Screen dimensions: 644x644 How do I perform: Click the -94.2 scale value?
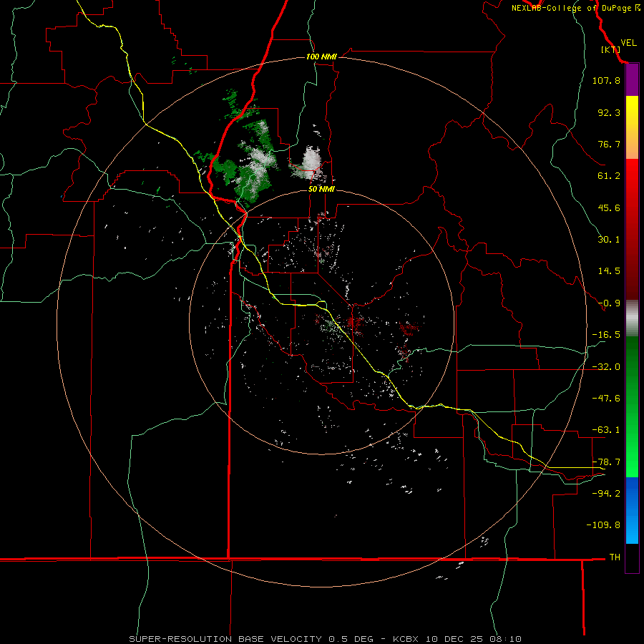(x=606, y=493)
